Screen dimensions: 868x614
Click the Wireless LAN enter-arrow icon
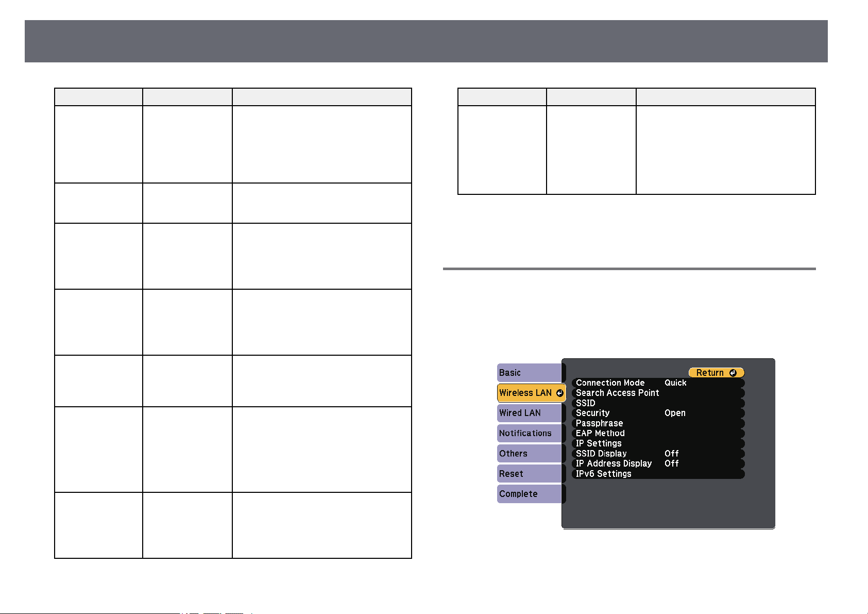[559, 393]
